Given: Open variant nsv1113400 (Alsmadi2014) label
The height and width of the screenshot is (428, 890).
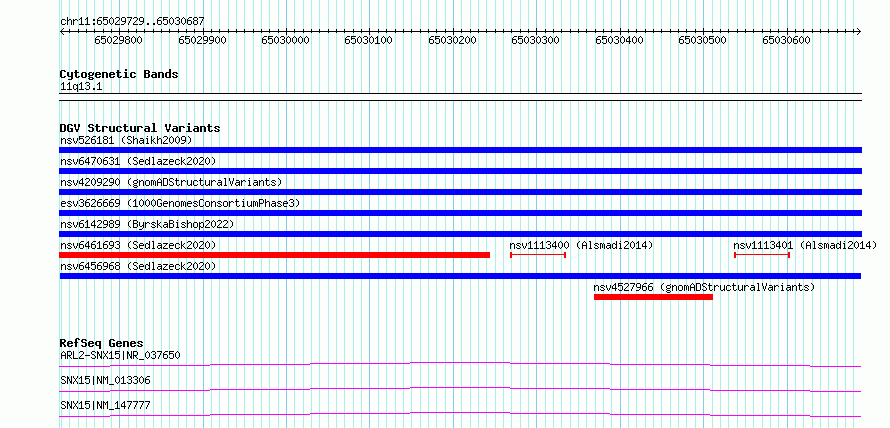Looking at the screenshot, I should tap(581, 245).
